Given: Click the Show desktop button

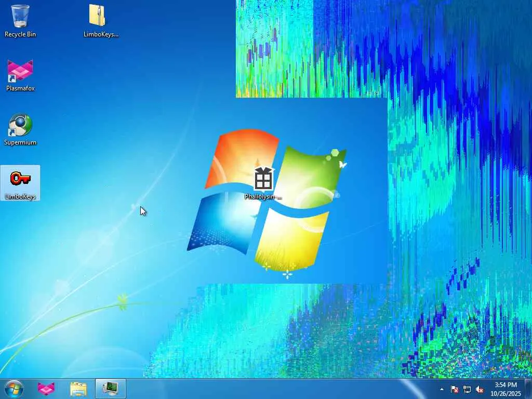Looking at the screenshot, I should click(528, 389).
